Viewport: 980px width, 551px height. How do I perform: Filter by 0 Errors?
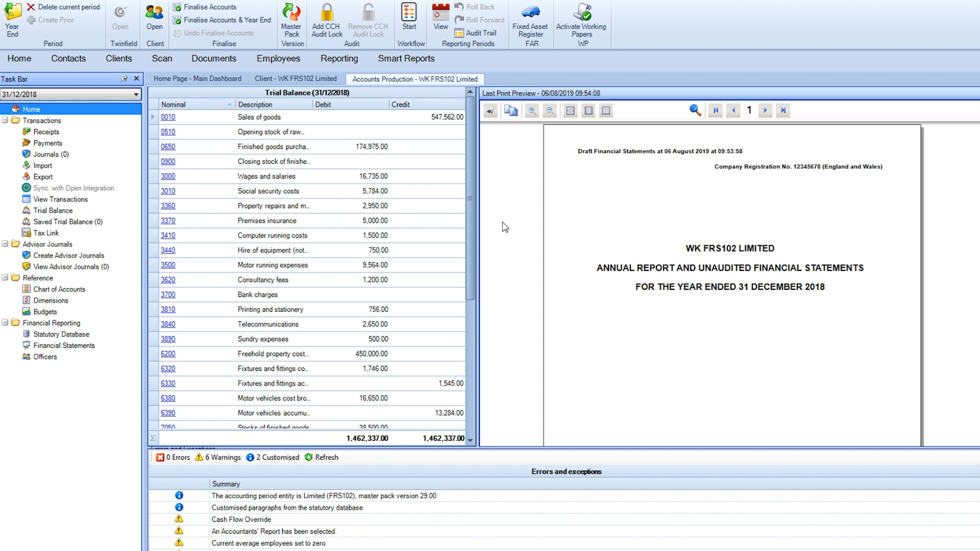coord(173,457)
